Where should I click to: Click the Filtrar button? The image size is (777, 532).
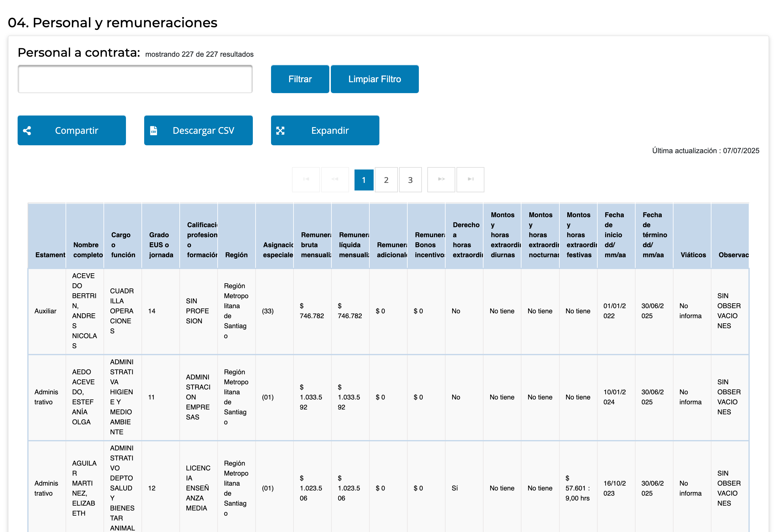[x=300, y=79]
